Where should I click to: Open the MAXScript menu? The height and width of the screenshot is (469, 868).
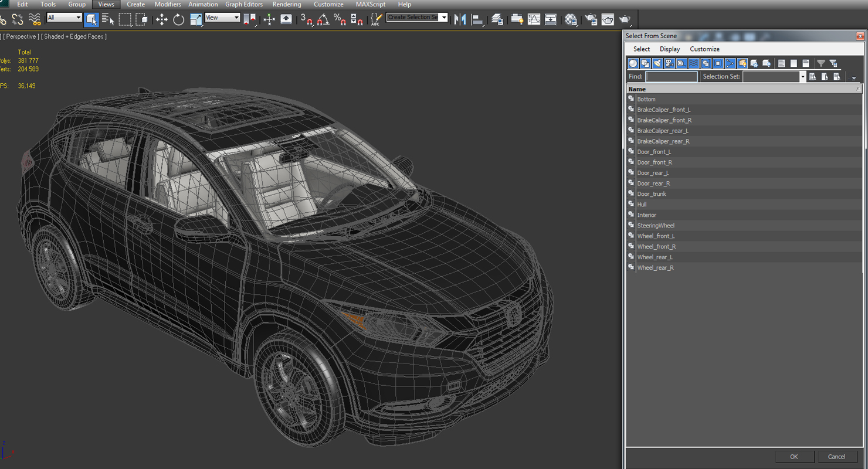371,4
